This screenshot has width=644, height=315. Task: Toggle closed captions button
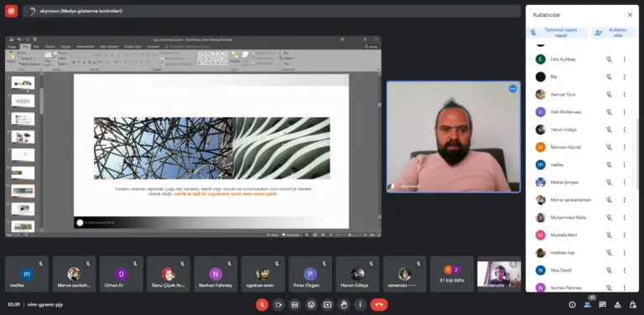coord(294,305)
